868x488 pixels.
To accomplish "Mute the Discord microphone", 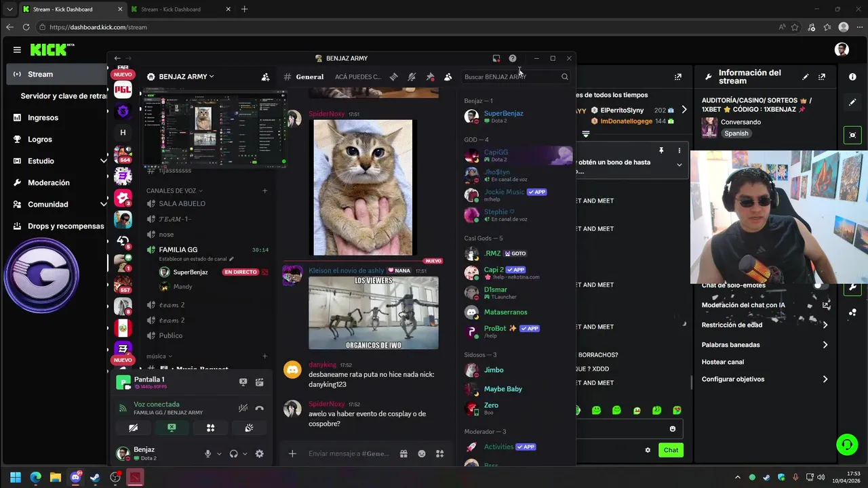I will click(208, 454).
